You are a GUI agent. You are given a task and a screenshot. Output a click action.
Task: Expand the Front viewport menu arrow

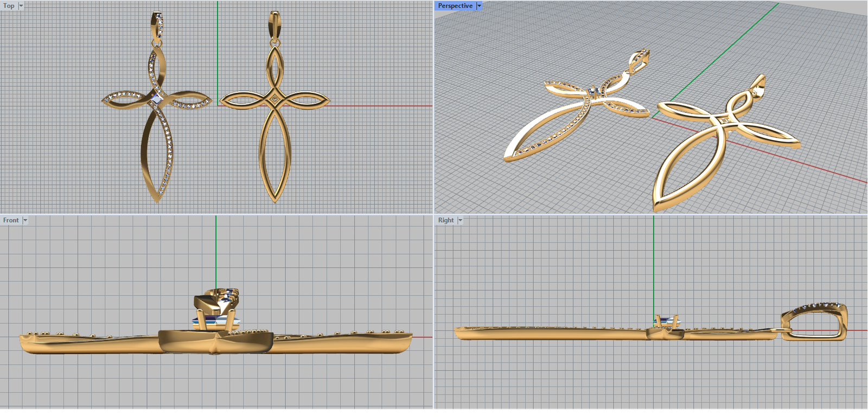[25, 220]
